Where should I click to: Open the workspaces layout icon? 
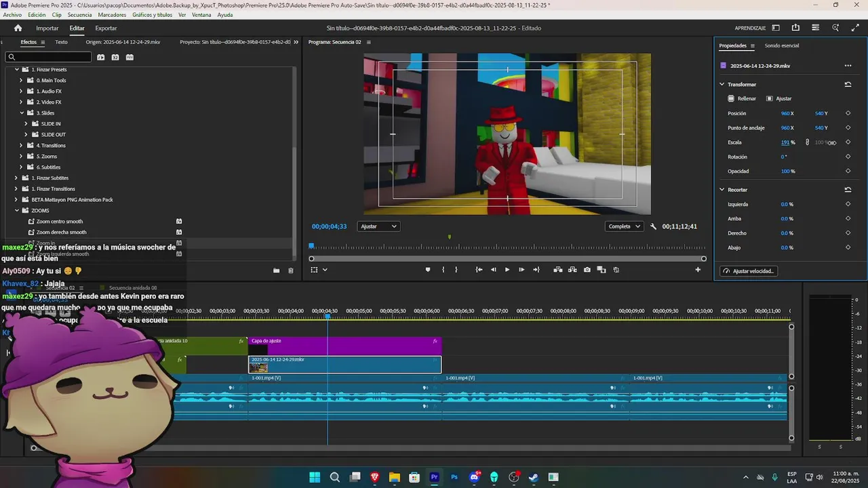[776, 28]
